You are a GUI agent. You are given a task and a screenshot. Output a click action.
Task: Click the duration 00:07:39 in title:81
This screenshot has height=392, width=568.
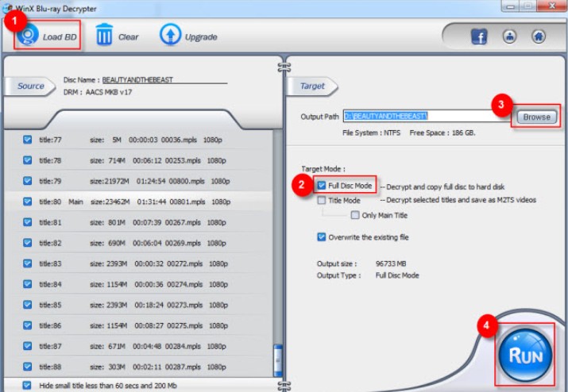[x=147, y=222]
